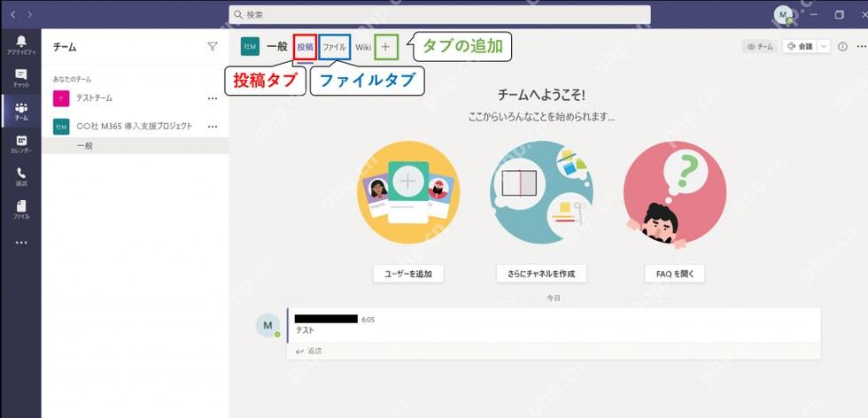Click さらにチャネルを作成 button
This screenshot has height=418, width=868.
coord(541,274)
